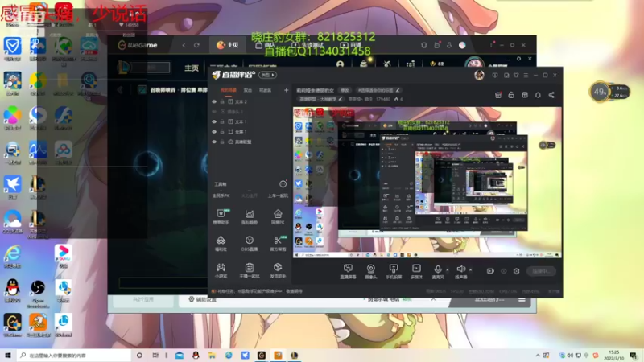Toggle the preview eye icon beside settings
This screenshot has height=362, width=644.
pos(504,271)
